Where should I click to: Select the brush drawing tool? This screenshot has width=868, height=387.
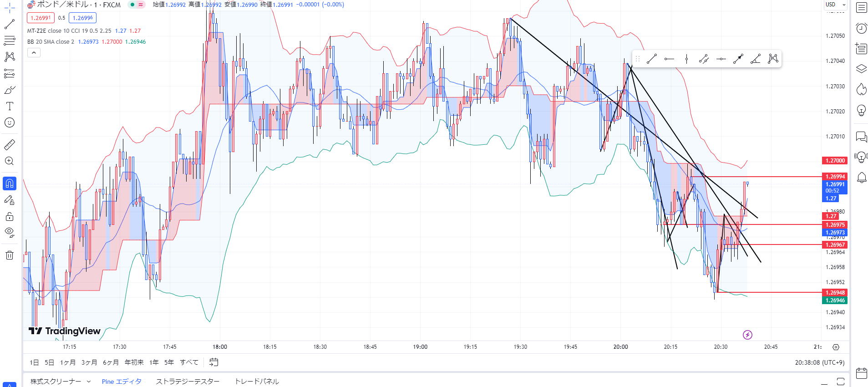pyautogui.click(x=10, y=90)
